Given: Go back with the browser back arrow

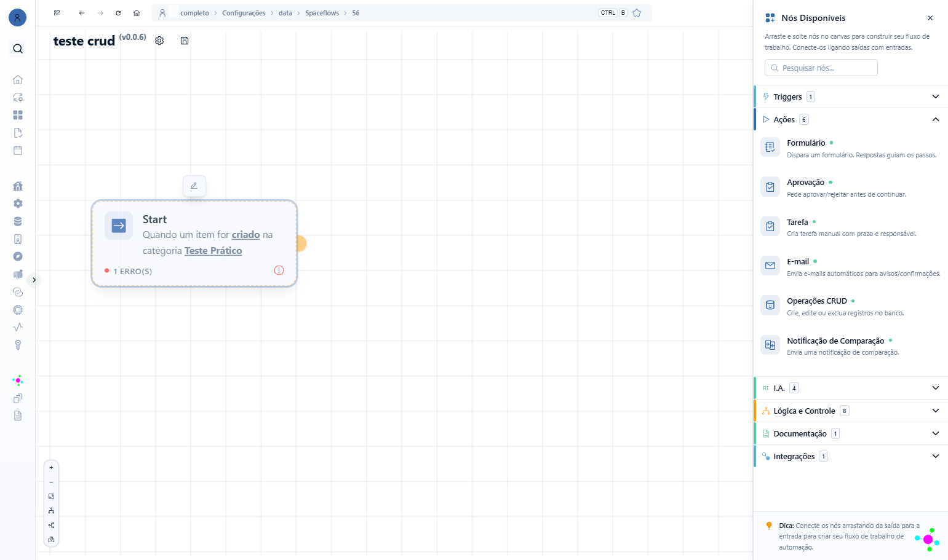Looking at the screenshot, I should (82, 13).
